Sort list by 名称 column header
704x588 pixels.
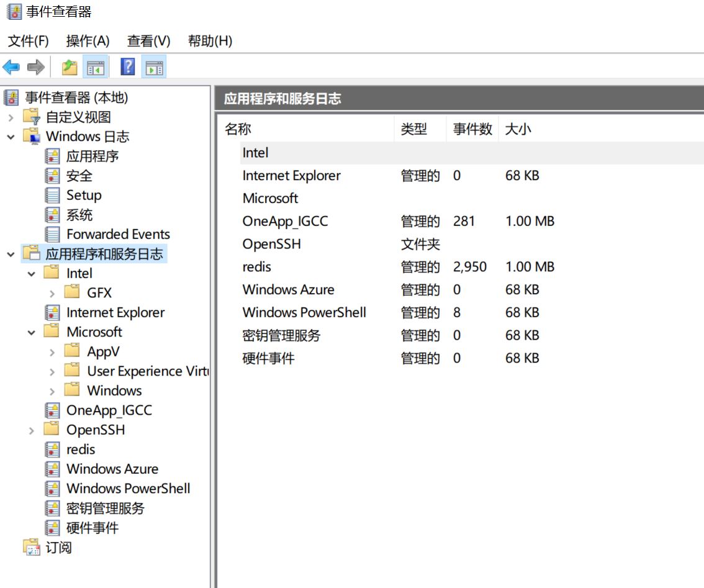(306, 129)
